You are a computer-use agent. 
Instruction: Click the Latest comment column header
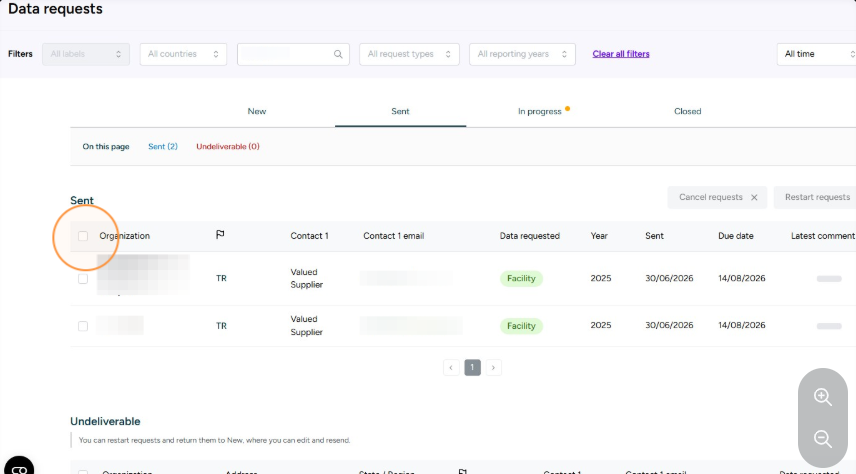click(822, 236)
